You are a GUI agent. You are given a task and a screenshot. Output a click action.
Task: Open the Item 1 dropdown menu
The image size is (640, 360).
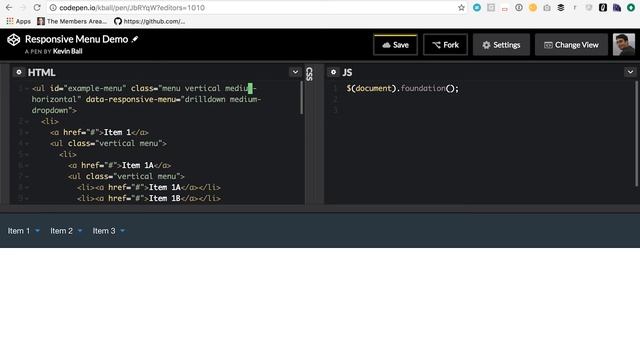click(x=24, y=231)
